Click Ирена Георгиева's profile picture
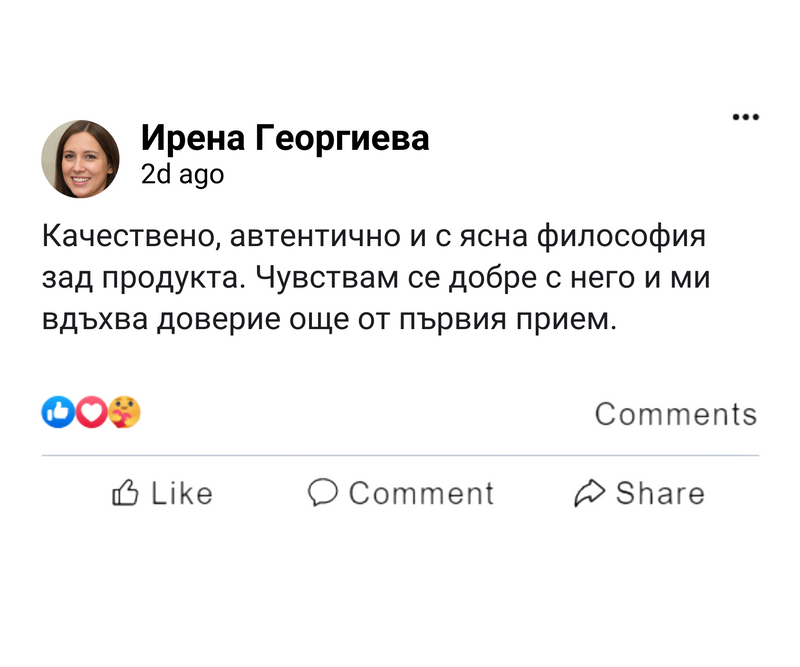 (x=80, y=159)
